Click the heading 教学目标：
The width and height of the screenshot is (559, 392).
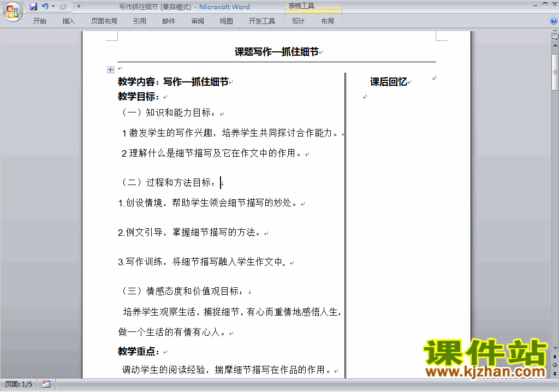[139, 97]
